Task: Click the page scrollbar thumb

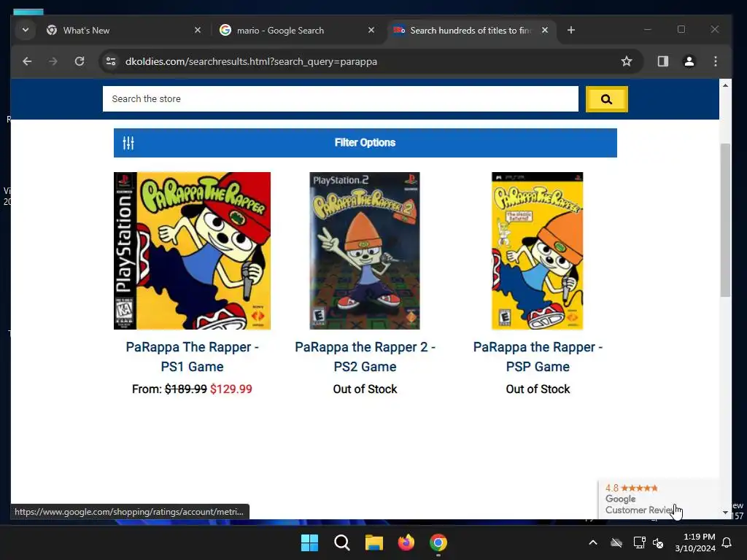Action: [x=725, y=219]
